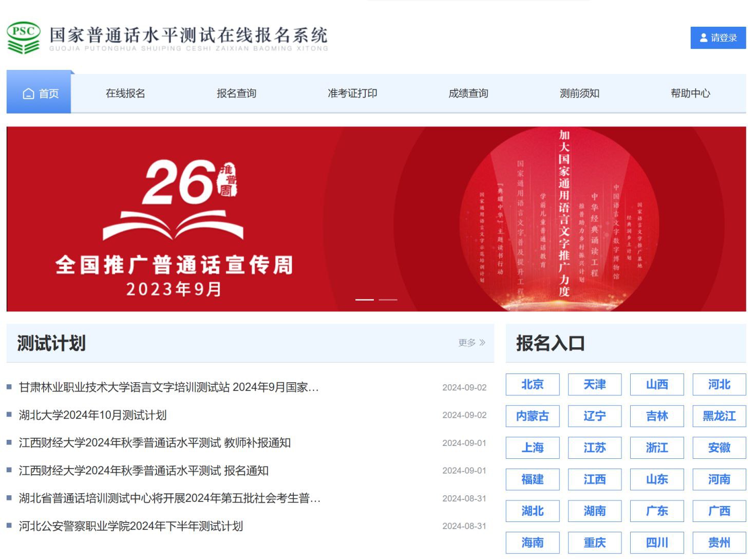Select the first carousel indicator dot
Screen dimensions: 756x559
(x=365, y=299)
